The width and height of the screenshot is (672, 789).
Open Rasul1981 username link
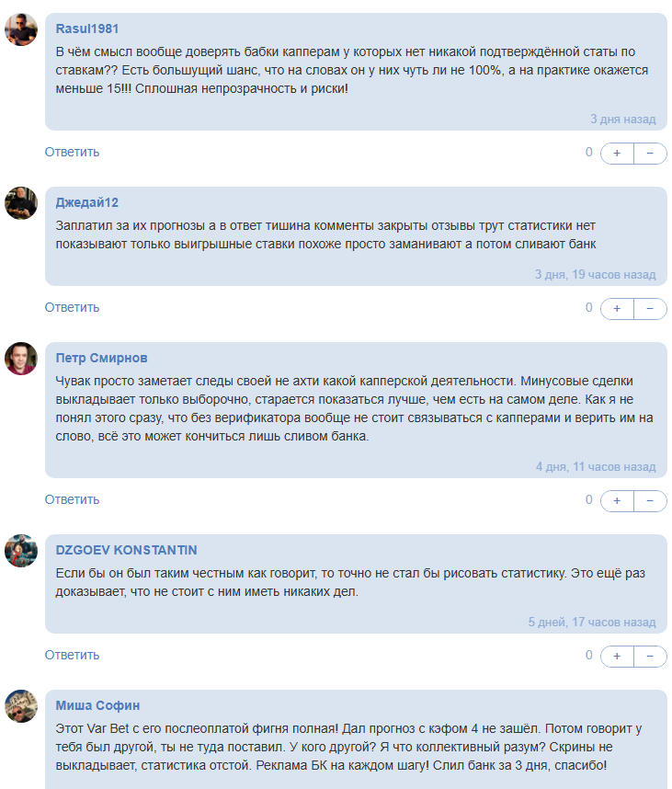(x=87, y=29)
